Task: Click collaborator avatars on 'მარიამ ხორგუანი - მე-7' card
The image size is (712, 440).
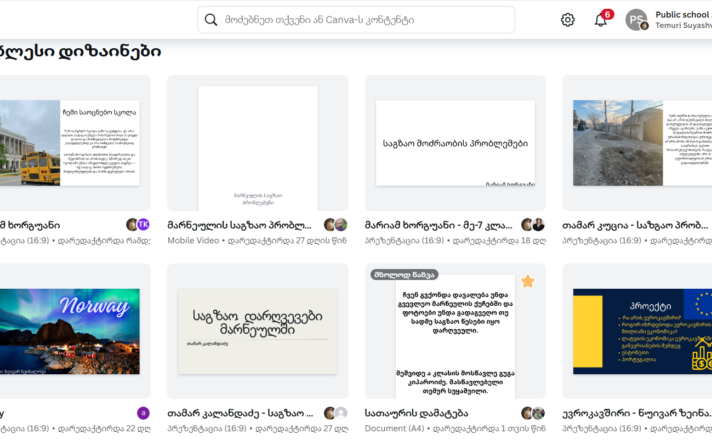Action: coord(533,224)
